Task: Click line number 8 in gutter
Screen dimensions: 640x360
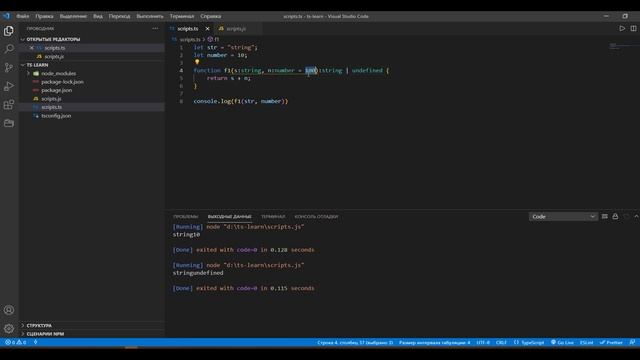Action: click(x=181, y=101)
